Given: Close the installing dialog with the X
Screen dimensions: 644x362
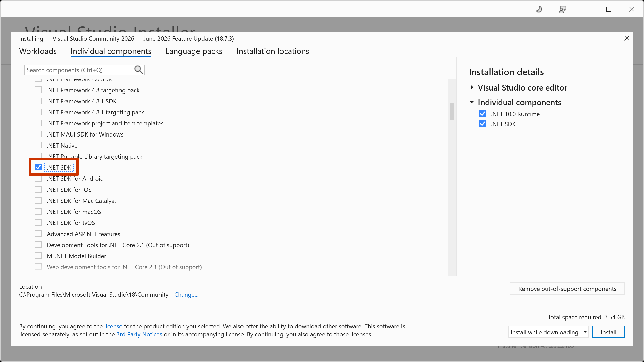Looking at the screenshot, I should click(627, 38).
